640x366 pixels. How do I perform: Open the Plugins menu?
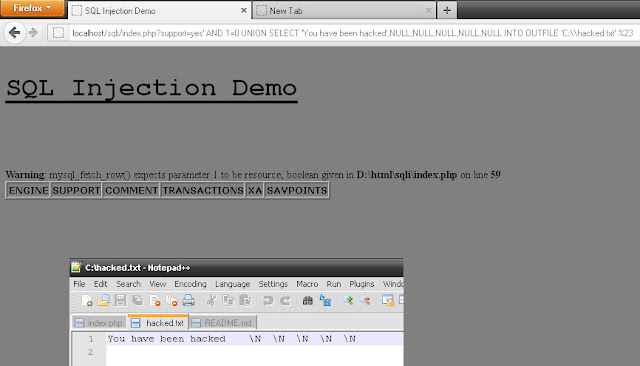point(362,284)
